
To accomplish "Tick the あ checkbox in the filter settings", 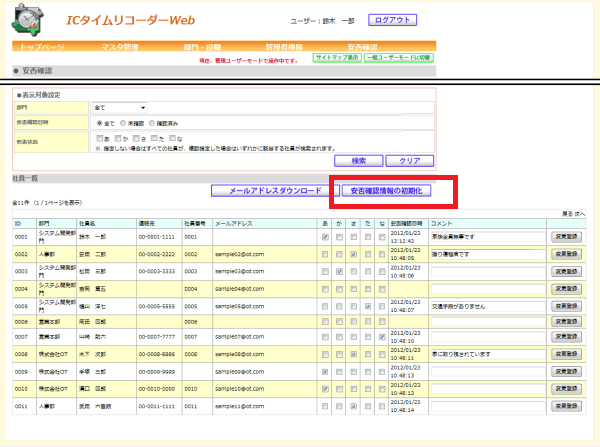I will [x=100, y=138].
